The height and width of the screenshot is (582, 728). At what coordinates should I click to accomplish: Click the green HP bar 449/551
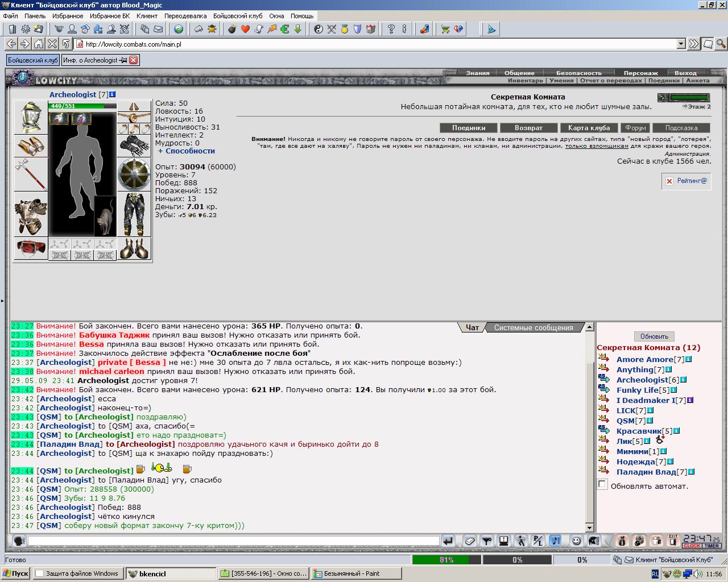(x=82, y=106)
